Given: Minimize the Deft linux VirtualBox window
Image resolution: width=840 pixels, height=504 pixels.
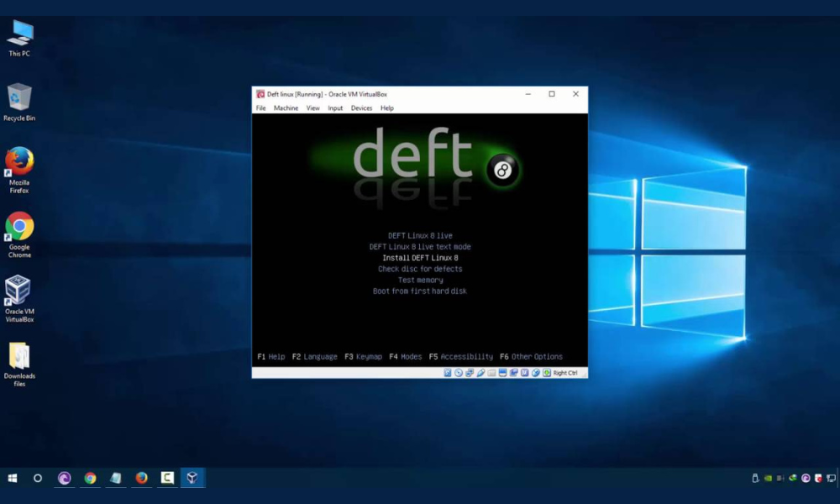Looking at the screenshot, I should [528, 94].
